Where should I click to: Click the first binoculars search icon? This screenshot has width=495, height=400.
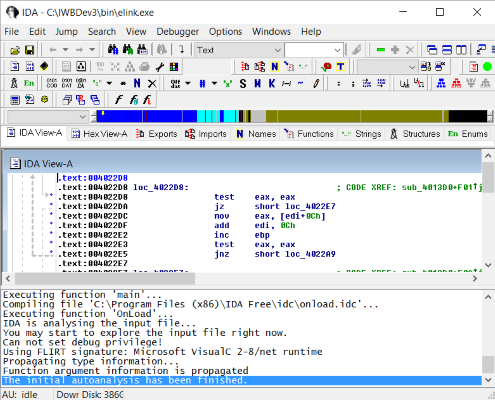[x=113, y=50]
